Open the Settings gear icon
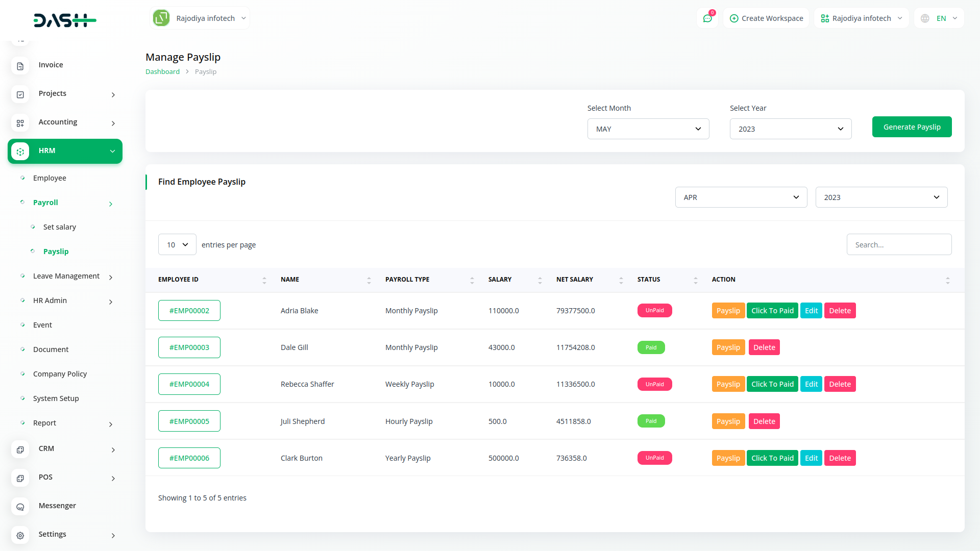Image resolution: width=980 pixels, height=551 pixels. [x=20, y=535]
